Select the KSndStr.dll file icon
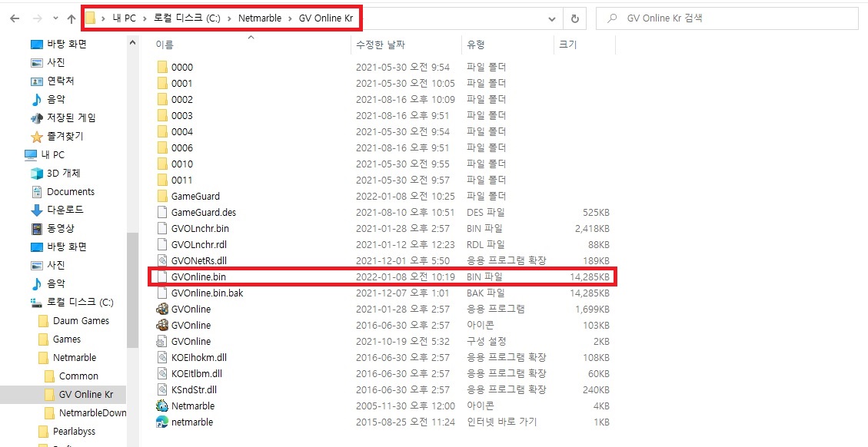 [x=162, y=389]
